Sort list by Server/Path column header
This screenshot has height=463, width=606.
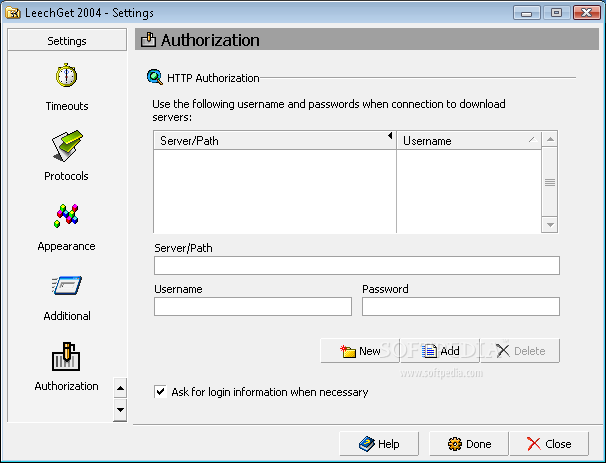274,140
